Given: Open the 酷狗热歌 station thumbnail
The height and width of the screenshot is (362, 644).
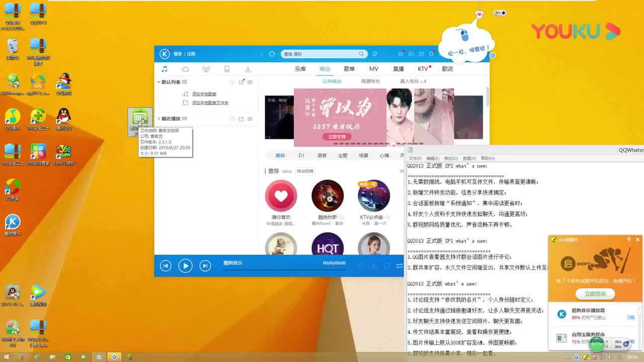Looking at the screenshot, I should (328, 196).
